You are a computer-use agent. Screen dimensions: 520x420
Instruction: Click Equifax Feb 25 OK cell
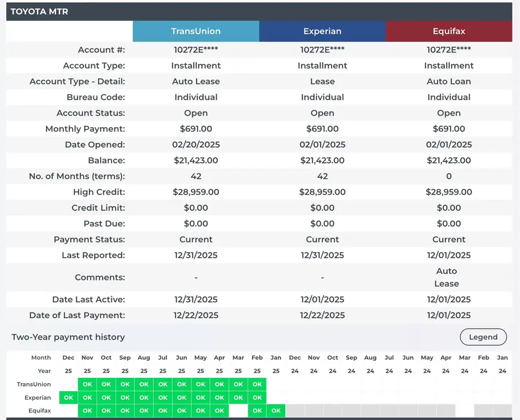click(x=257, y=411)
